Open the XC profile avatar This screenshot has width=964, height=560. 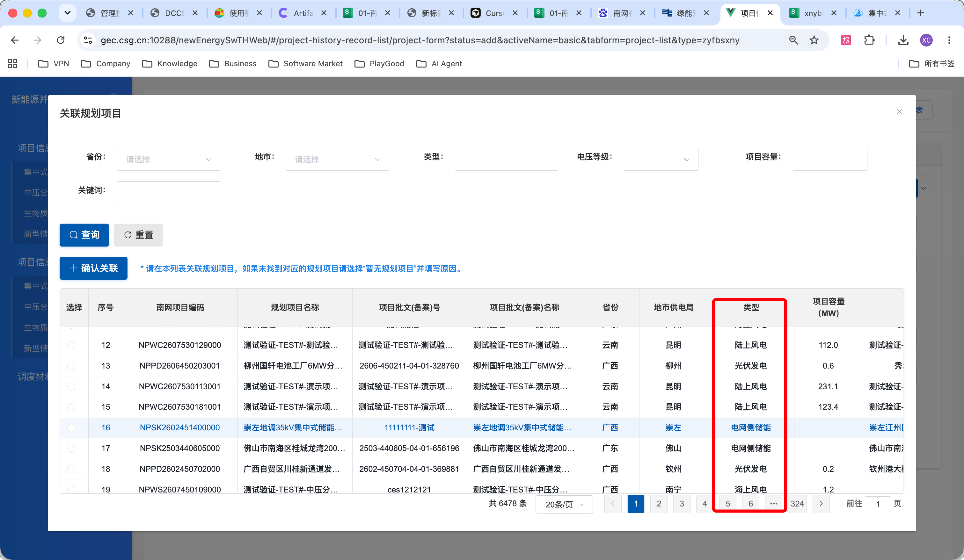click(926, 40)
